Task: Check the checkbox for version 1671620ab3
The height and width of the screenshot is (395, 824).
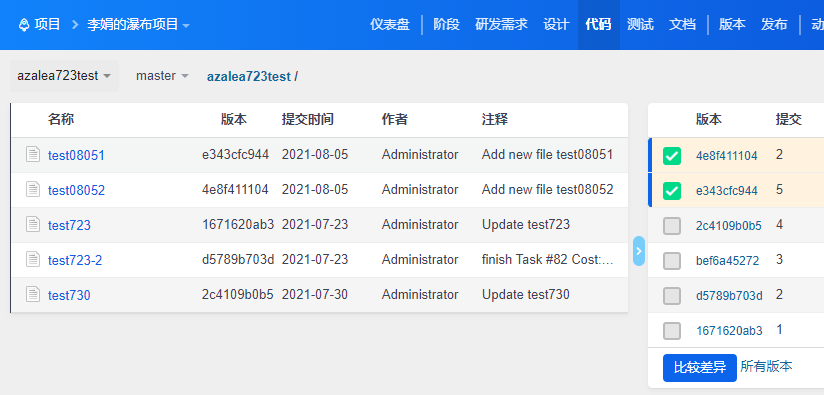Action: (x=672, y=331)
